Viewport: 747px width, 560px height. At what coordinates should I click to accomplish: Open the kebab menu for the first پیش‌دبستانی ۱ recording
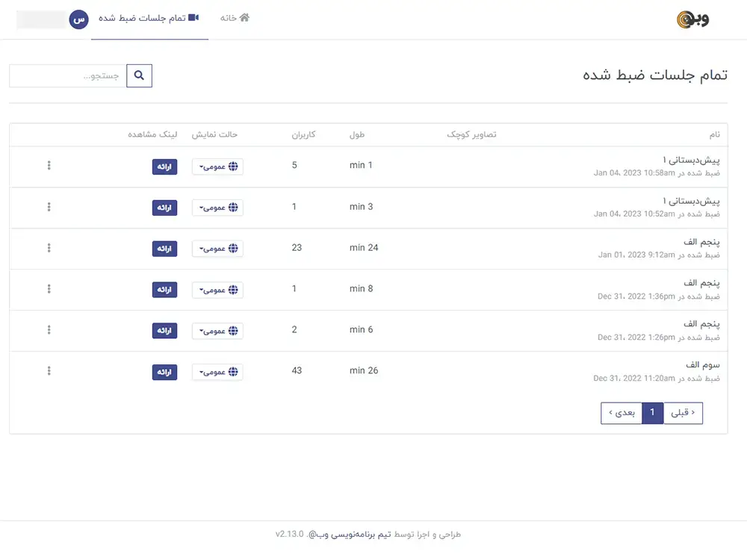[x=49, y=166]
